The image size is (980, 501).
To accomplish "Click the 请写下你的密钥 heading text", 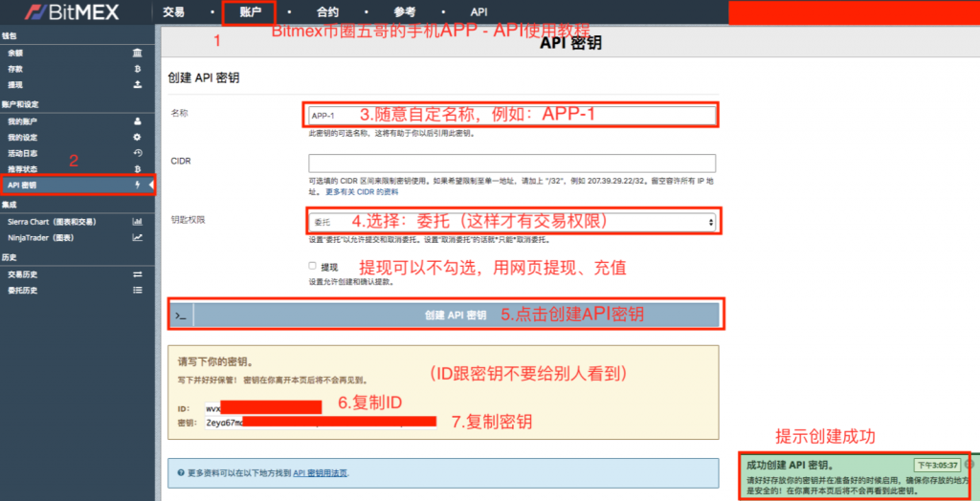I will pos(215,361).
